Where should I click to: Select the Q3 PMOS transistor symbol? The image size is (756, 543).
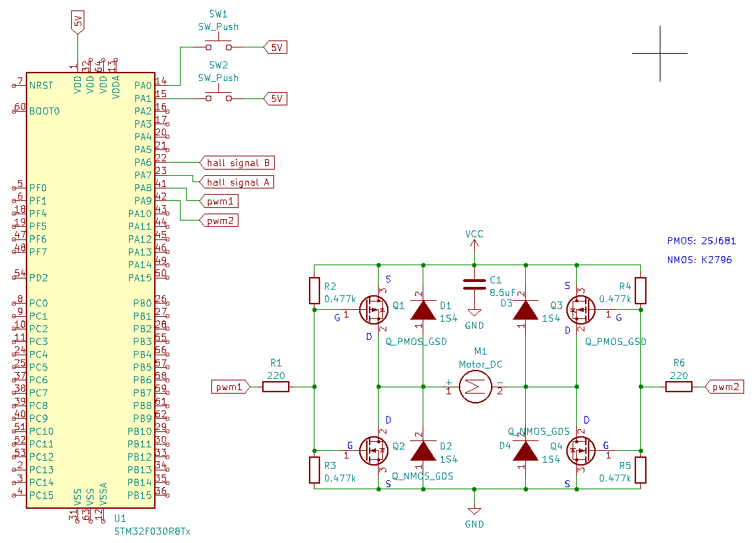[x=581, y=309]
